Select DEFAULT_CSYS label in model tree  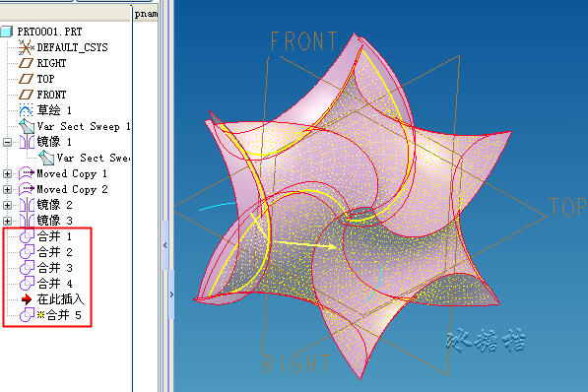click(72, 47)
